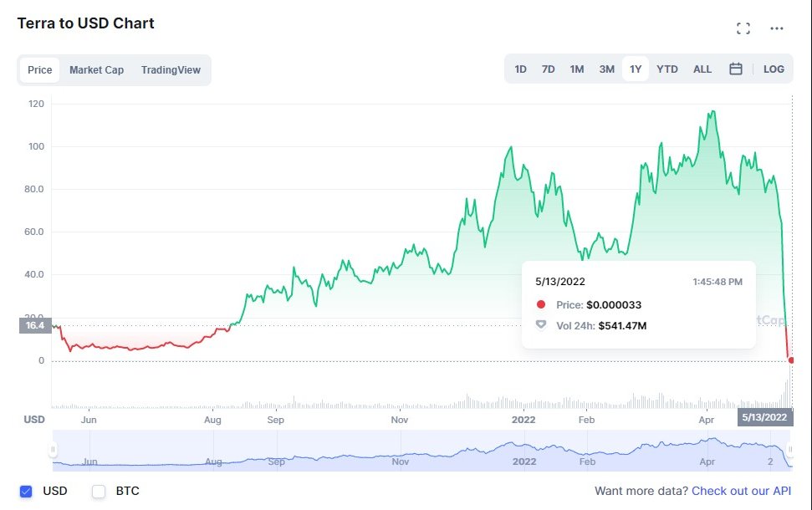Screen dimensions: 812x510
Task: Click the Feb label on the date axis
Action: click(586, 420)
